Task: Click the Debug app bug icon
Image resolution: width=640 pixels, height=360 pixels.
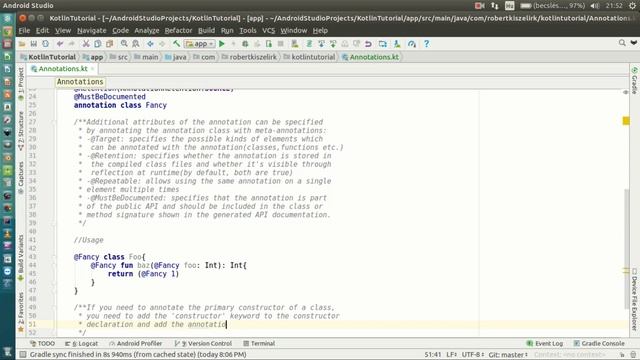Action: click(245, 44)
